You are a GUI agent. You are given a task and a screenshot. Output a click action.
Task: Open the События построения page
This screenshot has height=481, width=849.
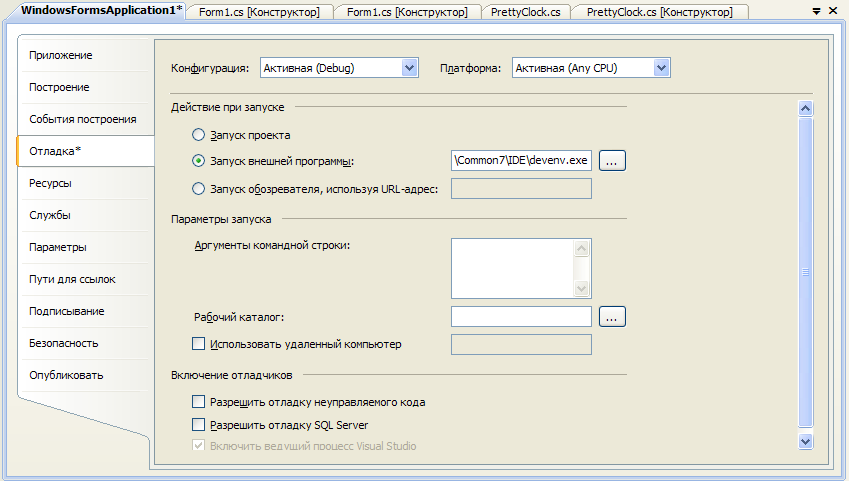click(x=84, y=119)
